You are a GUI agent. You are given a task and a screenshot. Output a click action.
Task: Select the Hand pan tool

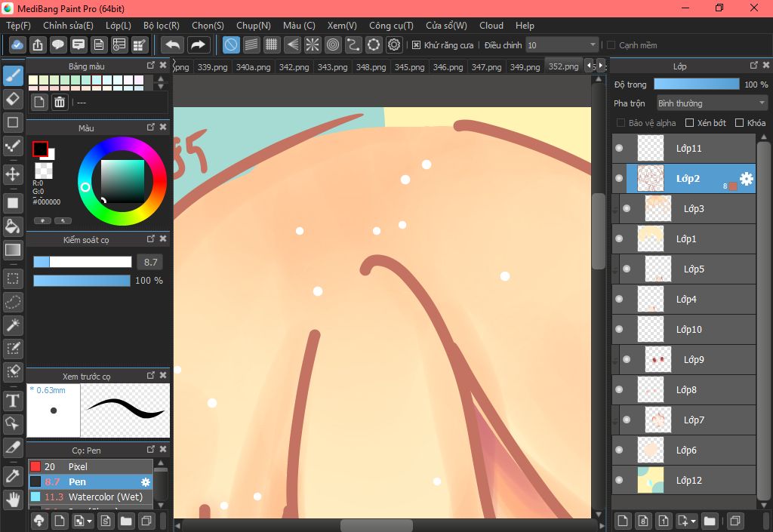pyautogui.click(x=13, y=500)
